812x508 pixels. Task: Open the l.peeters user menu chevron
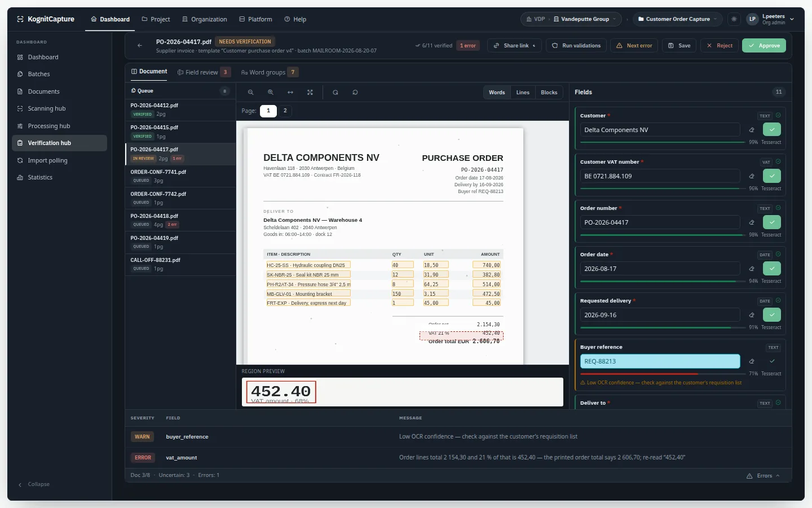click(x=792, y=19)
